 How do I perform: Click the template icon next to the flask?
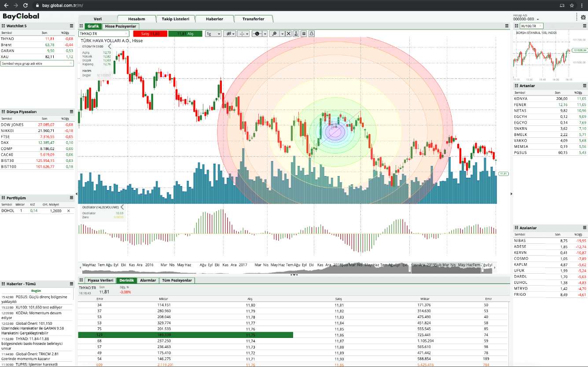click(304, 33)
